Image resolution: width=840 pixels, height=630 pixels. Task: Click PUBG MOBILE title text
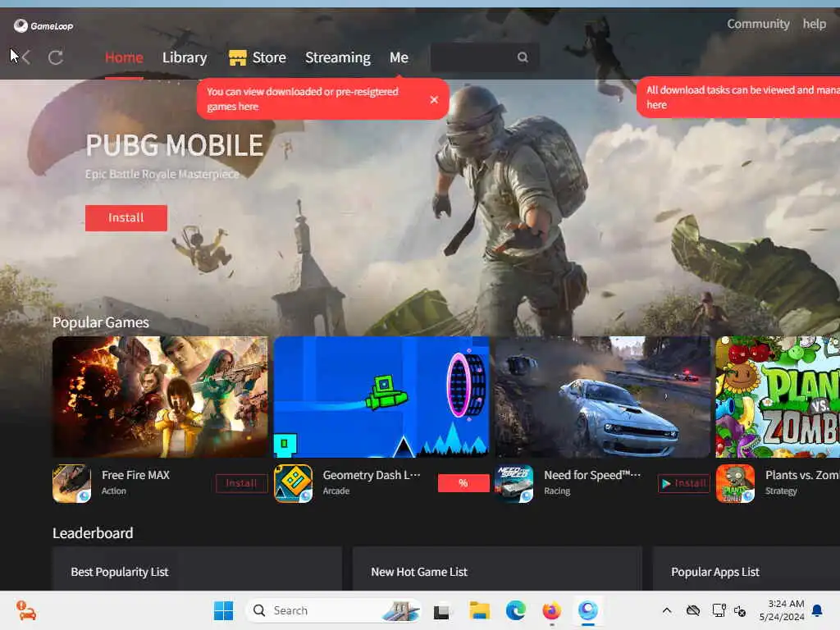click(x=175, y=145)
